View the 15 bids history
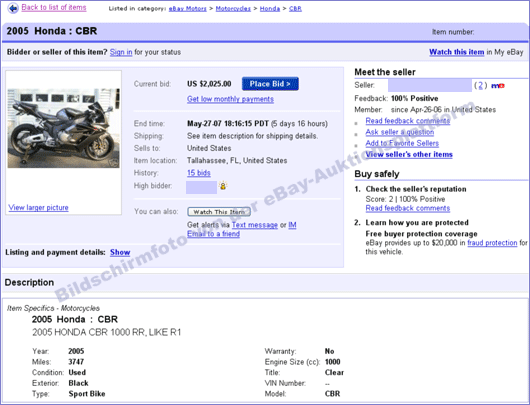The height and width of the screenshot is (405, 530). point(199,173)
